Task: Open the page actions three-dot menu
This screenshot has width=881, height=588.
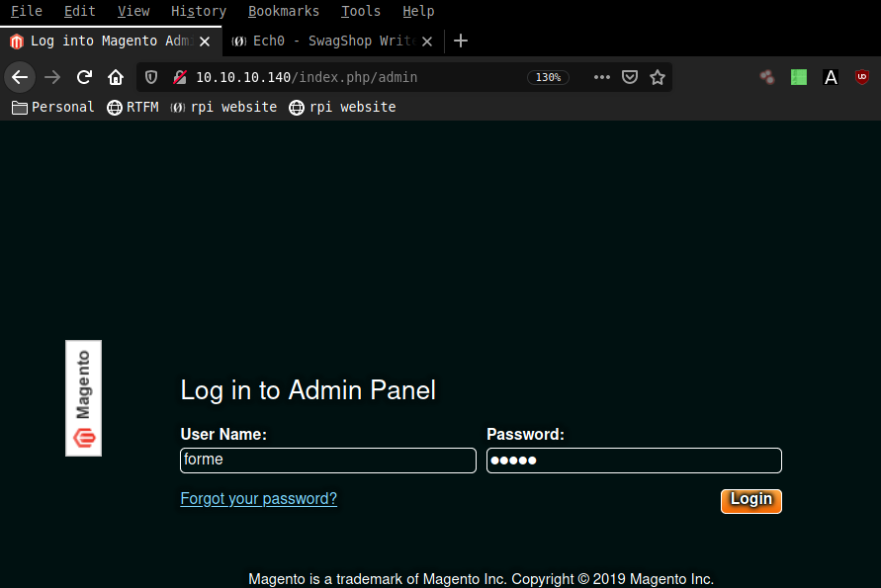Action: 602,77
